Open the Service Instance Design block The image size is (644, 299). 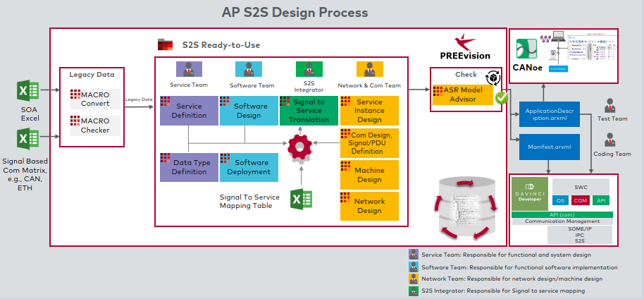(x=369, y=111)
